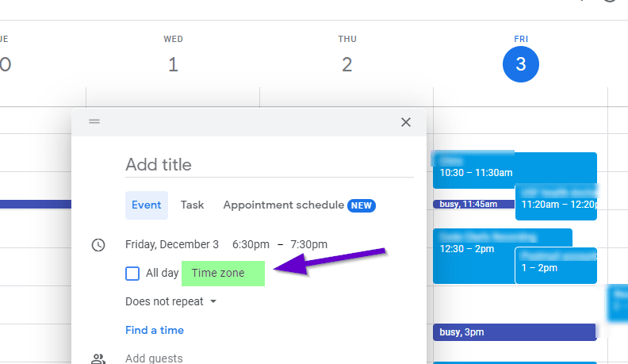628x364 pixels.
Task: Open the Appointment schedule tab
Action: tap(299, 205)
